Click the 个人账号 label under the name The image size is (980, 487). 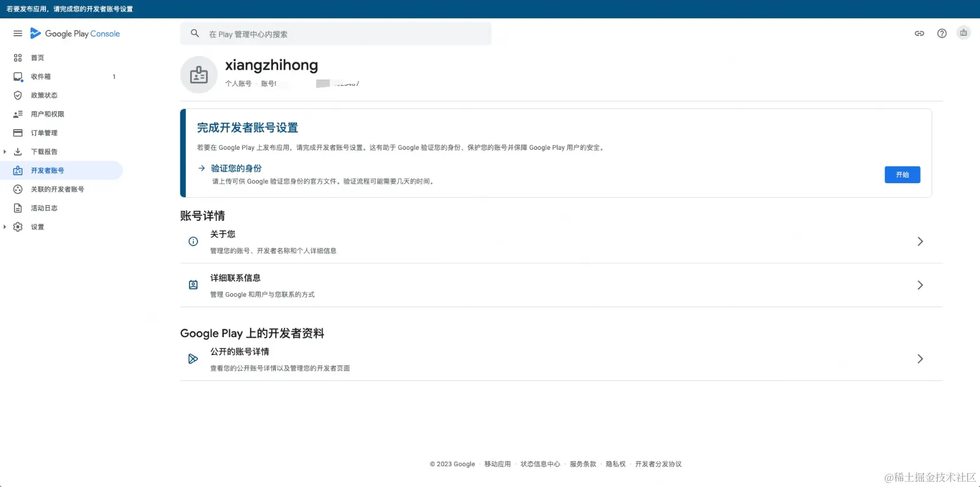pos(238,84)
